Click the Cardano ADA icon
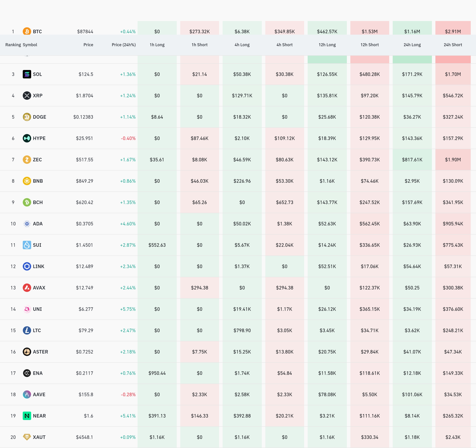The height and width of the screenshot is (448, 476). point(27,224)
